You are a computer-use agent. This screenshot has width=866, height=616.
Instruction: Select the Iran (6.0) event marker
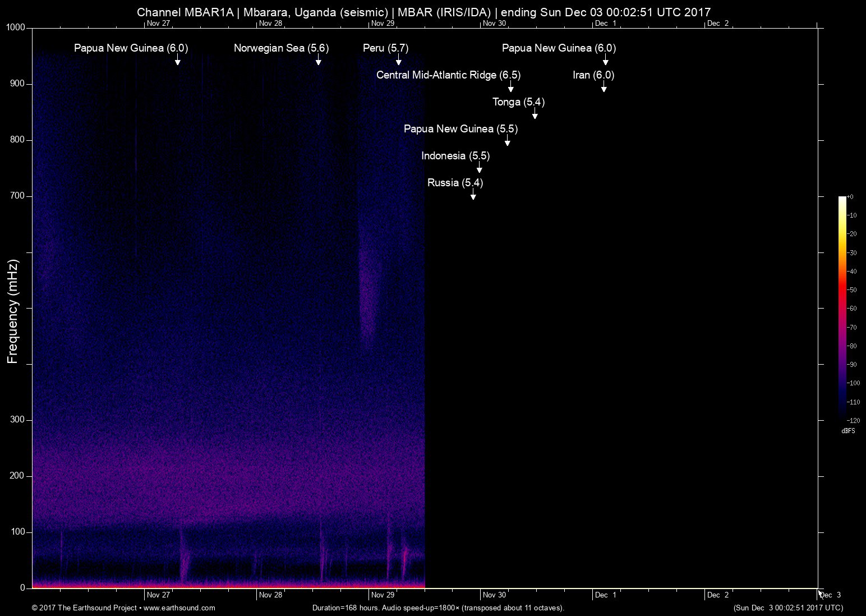tap(604, 89)
